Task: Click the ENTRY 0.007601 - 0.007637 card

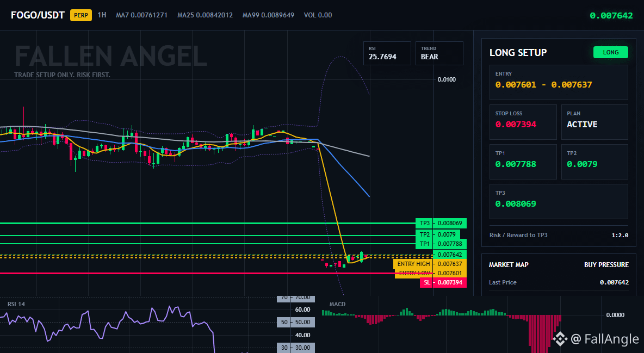Action: coord(559,82)
